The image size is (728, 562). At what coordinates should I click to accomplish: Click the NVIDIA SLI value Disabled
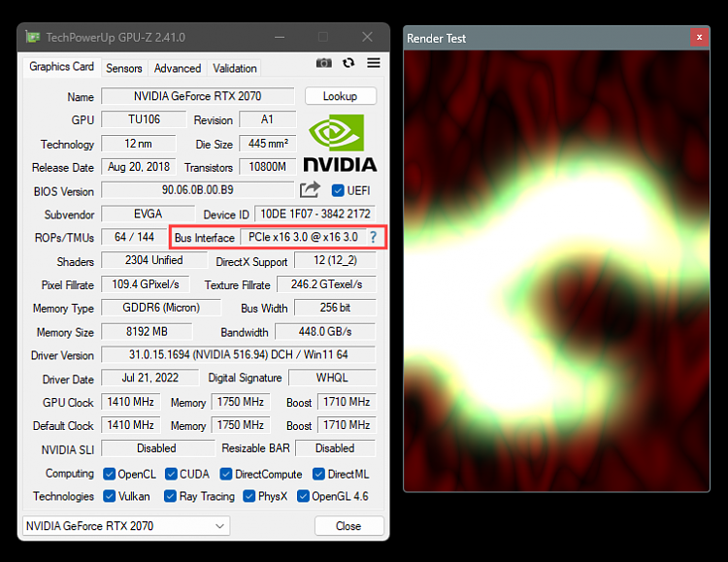click(157, 448)
